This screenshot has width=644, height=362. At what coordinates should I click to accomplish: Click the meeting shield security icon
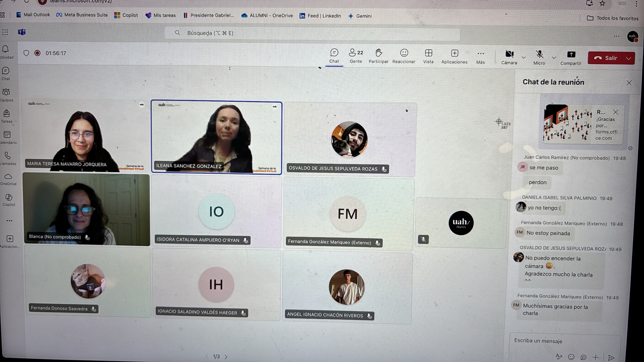coord(26,53)
